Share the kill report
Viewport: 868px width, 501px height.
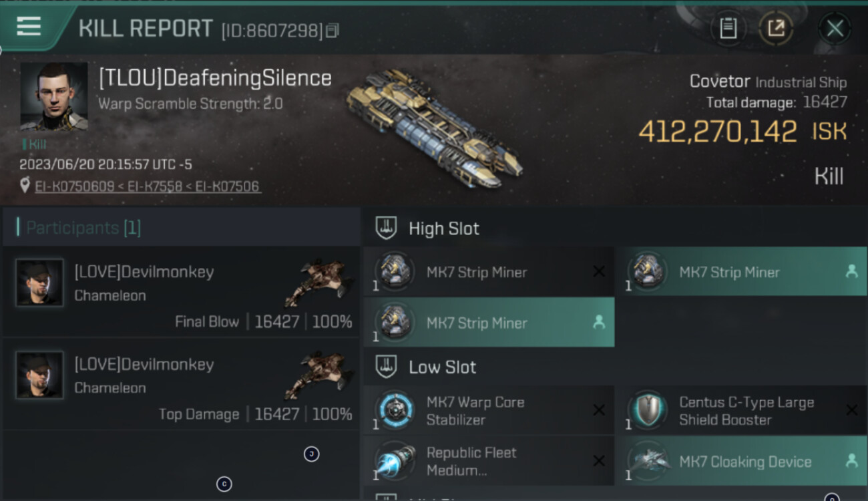pyautogui.click(x=775, y=28)
